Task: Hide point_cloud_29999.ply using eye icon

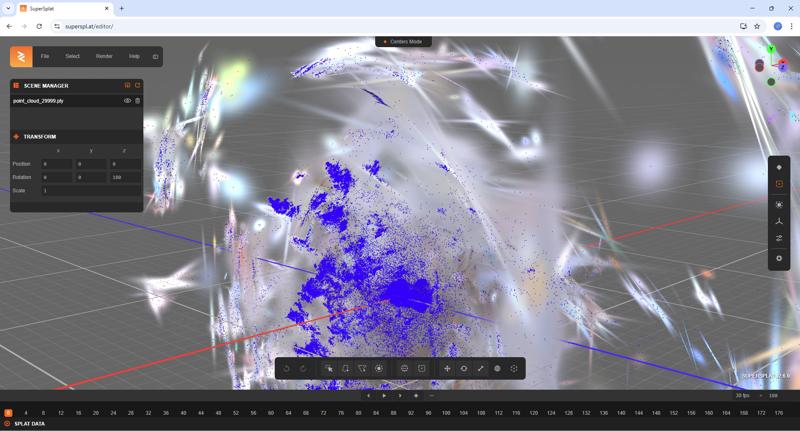Action: [127, 101]
